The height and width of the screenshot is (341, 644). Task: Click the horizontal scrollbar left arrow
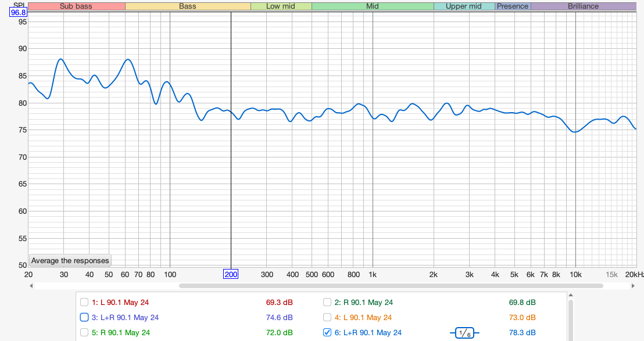tap(31, 286)
